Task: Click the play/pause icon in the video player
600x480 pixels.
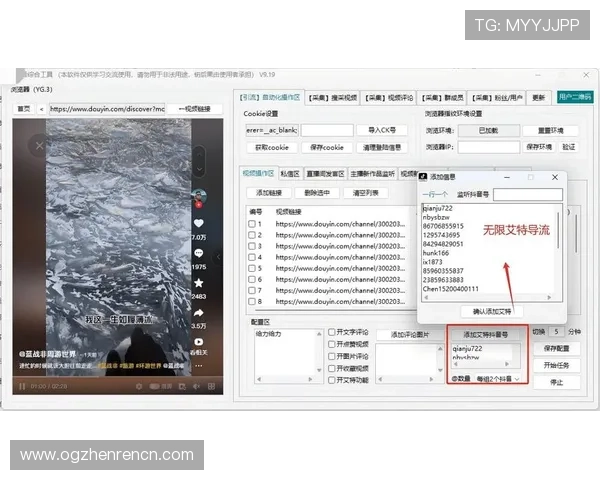Action: (x=21, y=385)
